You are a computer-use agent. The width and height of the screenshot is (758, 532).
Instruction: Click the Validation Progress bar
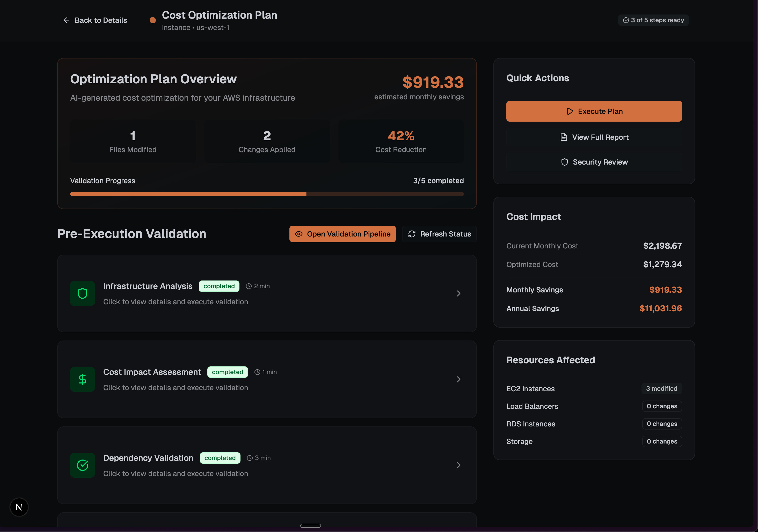pyautogui.click(x=267, y=194)
